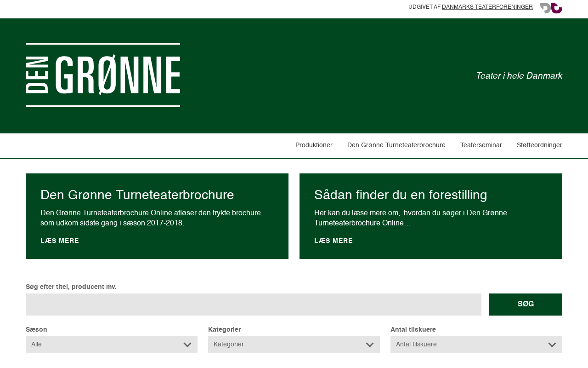Focus the title and producer search field

pos(253,305)
